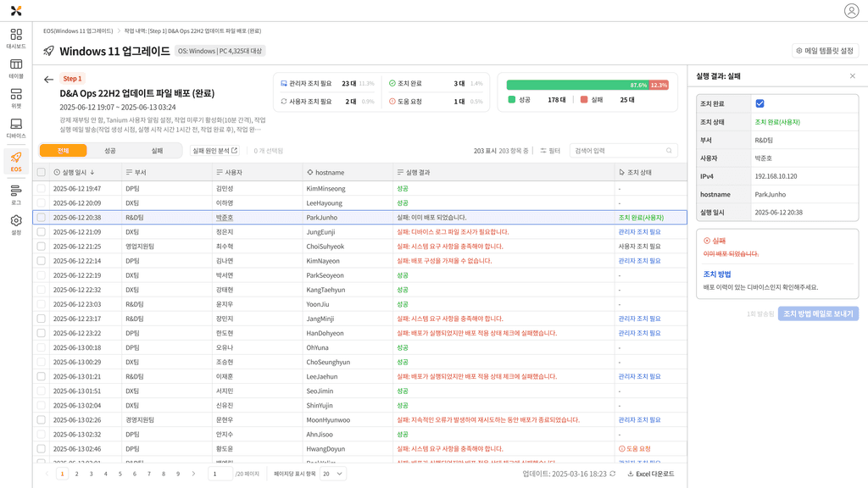This screenshot has width=868, height=488.
Task: Click the back arrow next to Step 1
Action: coord(48,80)
